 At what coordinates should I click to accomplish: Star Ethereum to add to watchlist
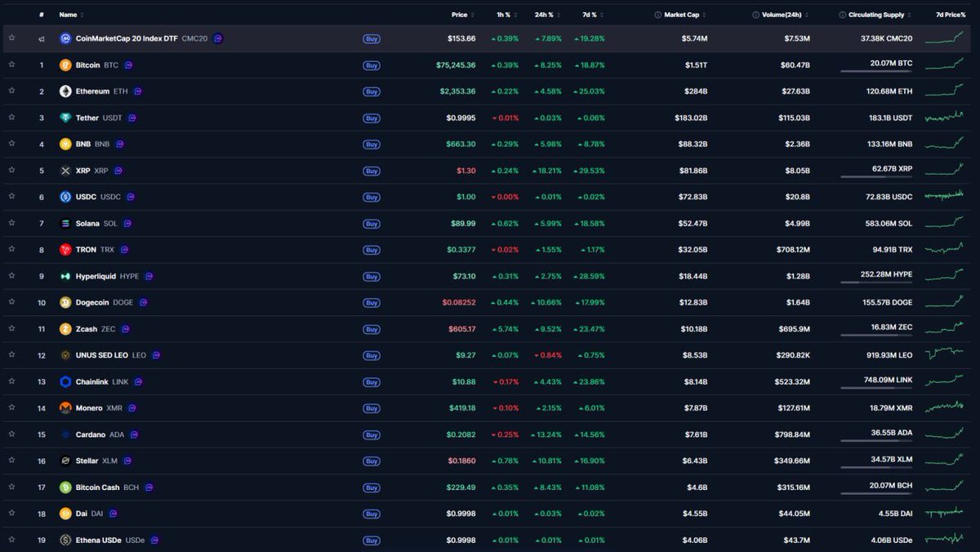(x=11, y=91)
